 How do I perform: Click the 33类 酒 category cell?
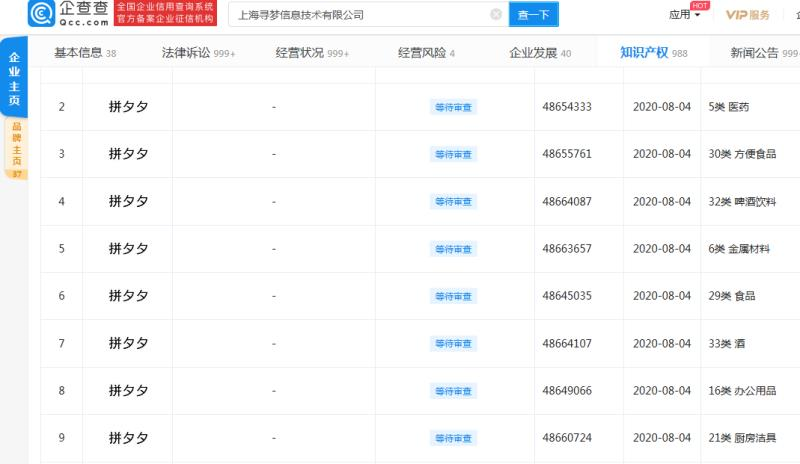pos(727,343)
